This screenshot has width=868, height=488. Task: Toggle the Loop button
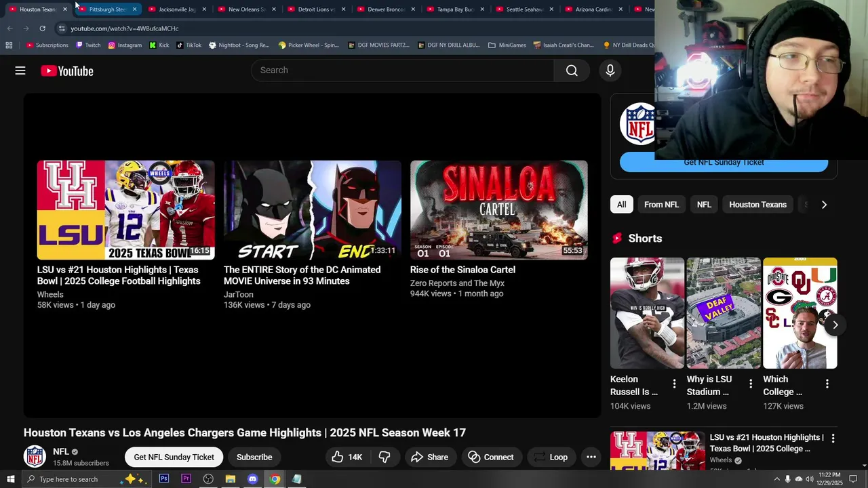551,457
